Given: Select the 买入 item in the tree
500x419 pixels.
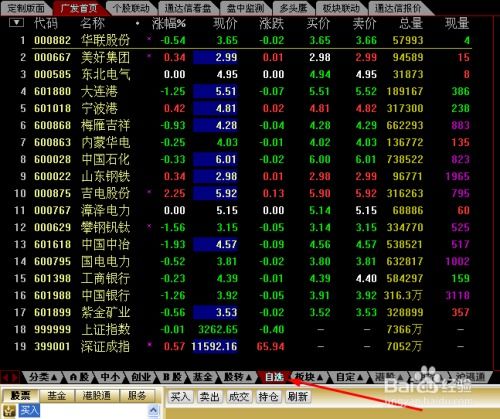Looking at the screenshot, I should click(x=29, y=410).
